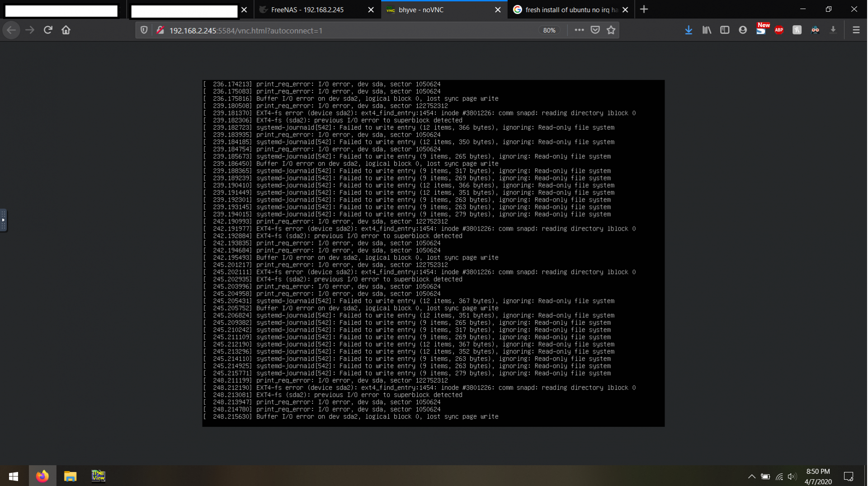Open the network connections flyout

[x=779, y=477]
